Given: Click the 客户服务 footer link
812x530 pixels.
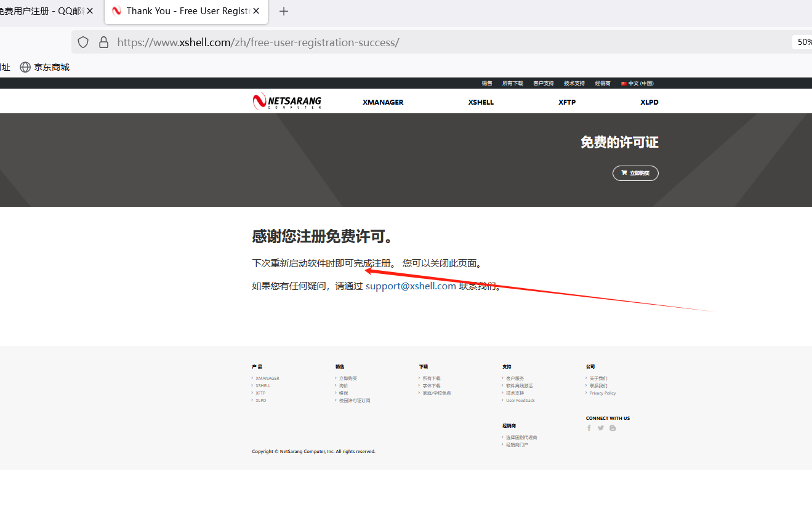Looking at the screenshot, I should [515, 379].
